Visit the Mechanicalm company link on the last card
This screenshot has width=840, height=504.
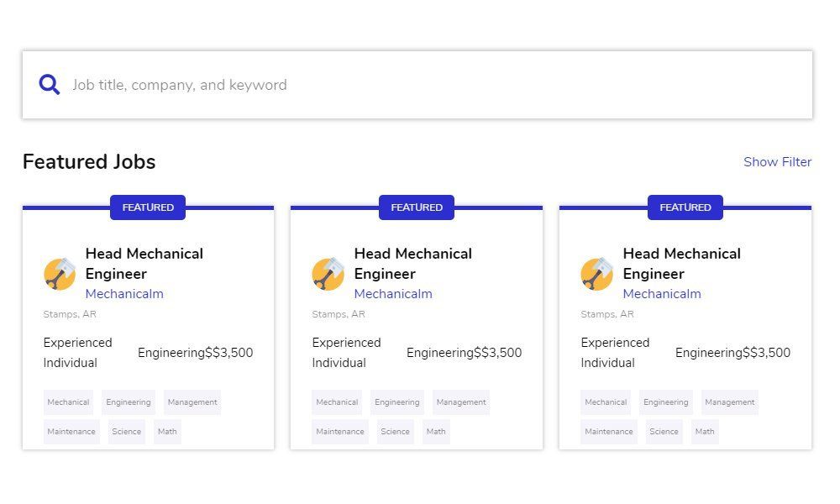point(662,293)
